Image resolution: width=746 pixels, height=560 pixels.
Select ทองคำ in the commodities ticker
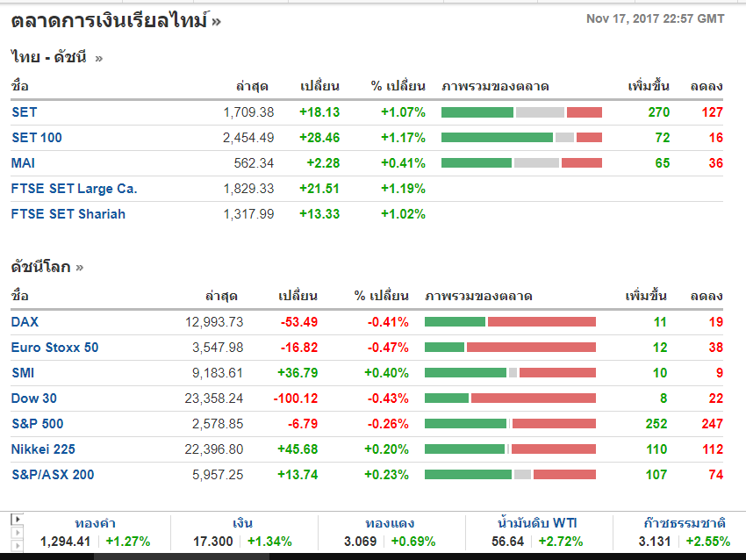click(x=95, y=523)
